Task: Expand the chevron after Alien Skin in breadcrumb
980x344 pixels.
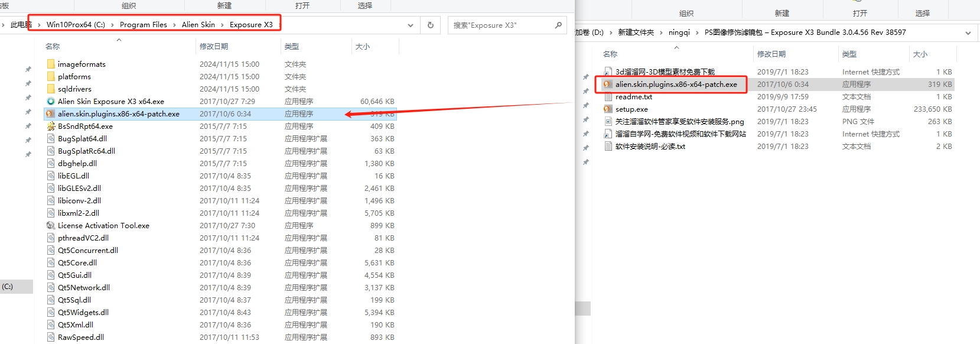Action: 223,25
